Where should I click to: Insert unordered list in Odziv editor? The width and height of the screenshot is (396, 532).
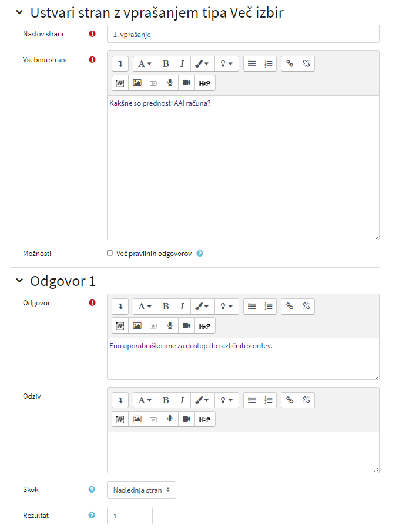[251, 400]
